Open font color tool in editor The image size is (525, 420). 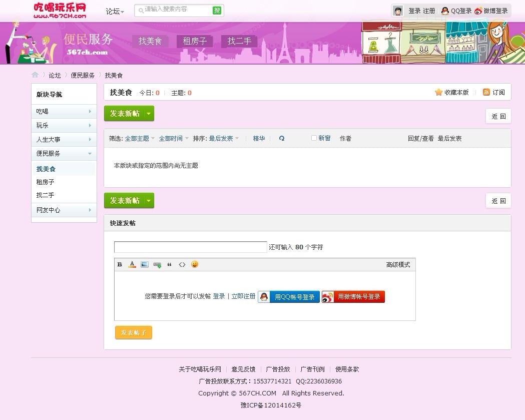click(x=132, y=264)
